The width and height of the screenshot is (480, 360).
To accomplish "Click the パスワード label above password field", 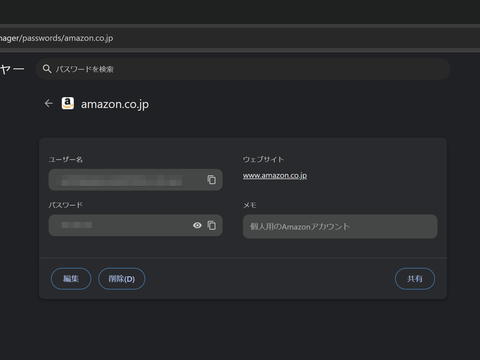I will point(65,205).
